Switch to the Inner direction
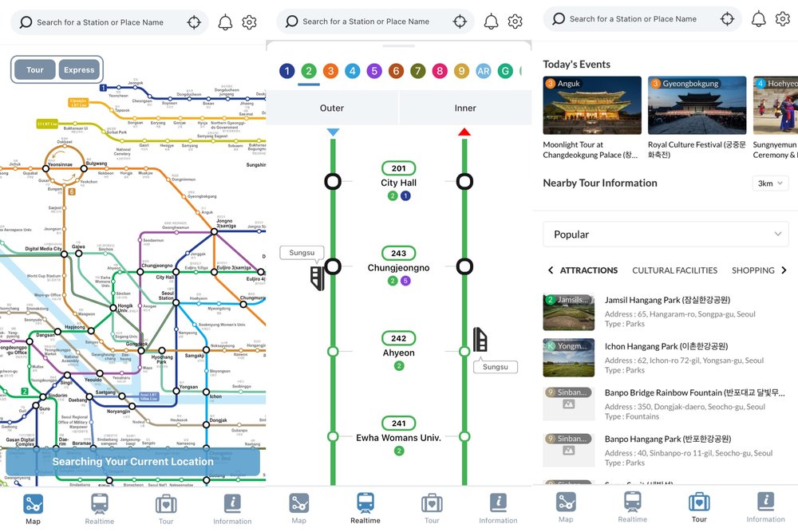This screenshot has height=532, width=798. (x=465, y=108)
